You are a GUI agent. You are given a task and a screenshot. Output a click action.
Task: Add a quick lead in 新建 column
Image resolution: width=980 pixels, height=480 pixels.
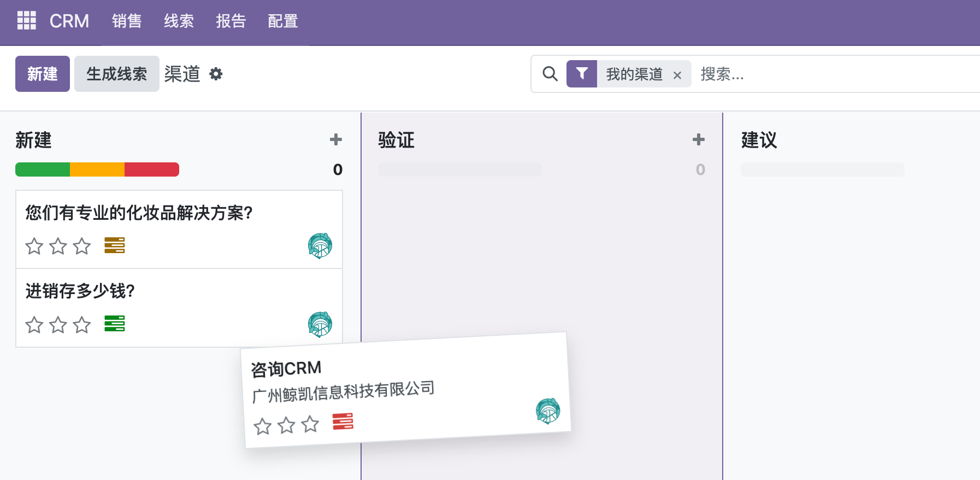336,140
